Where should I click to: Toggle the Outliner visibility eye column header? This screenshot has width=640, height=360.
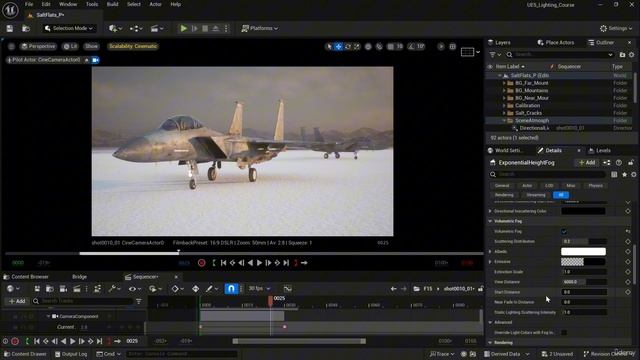click(490, 67)
